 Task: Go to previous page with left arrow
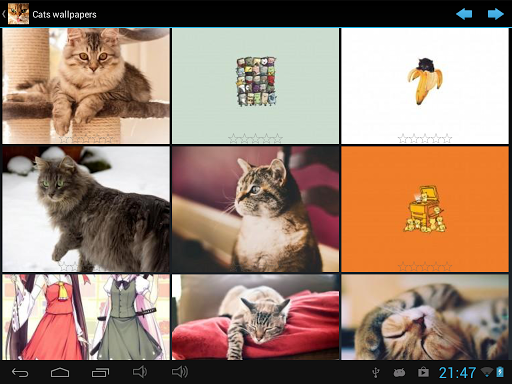point(464,14)
